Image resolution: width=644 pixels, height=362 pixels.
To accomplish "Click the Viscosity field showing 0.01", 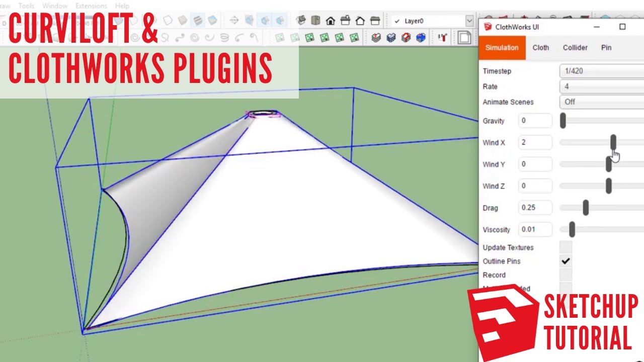I will (x=535, y=229).
